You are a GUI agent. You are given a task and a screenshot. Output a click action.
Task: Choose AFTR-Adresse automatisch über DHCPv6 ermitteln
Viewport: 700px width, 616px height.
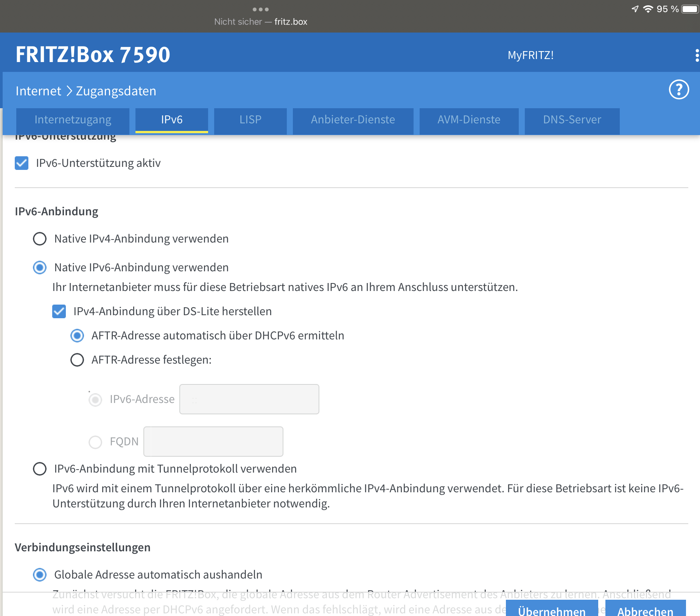77,336
